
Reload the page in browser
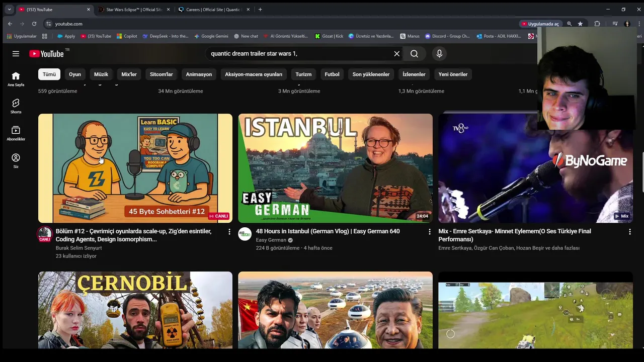point(34,24)
